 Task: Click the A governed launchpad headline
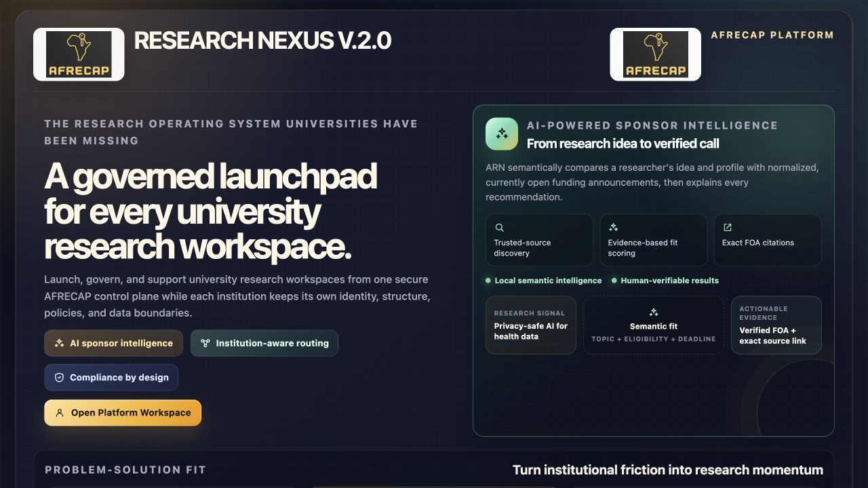pos(211,212)
